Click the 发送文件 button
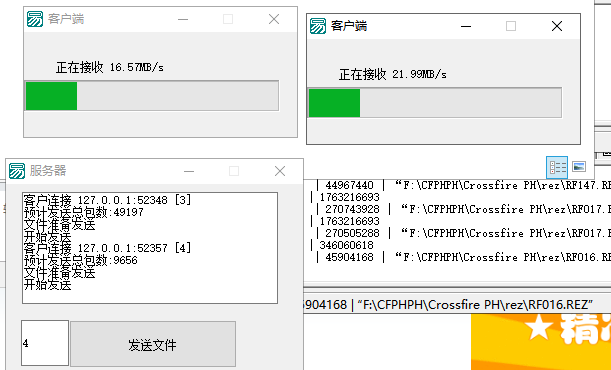Viewport: 611px width, 370px height. (153, 344)
